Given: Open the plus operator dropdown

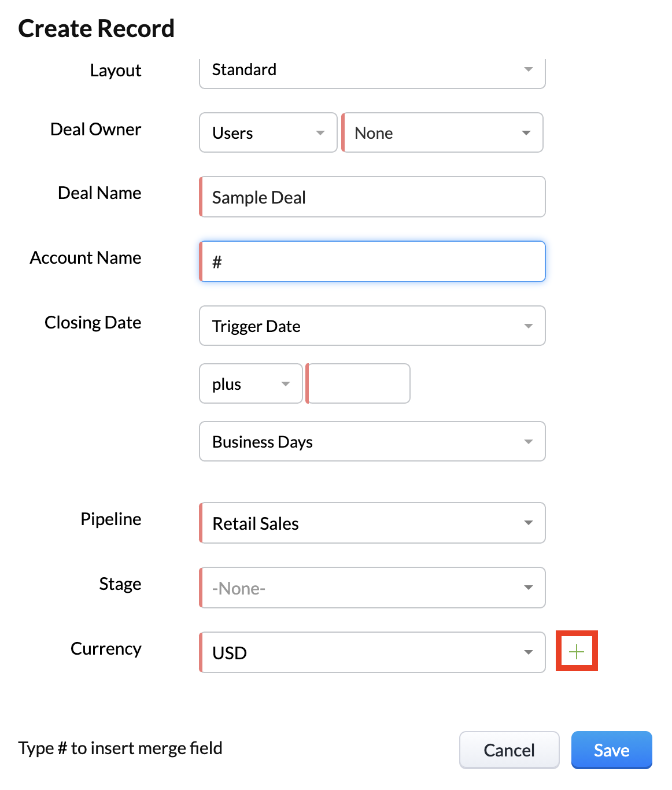Looking at the screenshot, I should [251, 383].
